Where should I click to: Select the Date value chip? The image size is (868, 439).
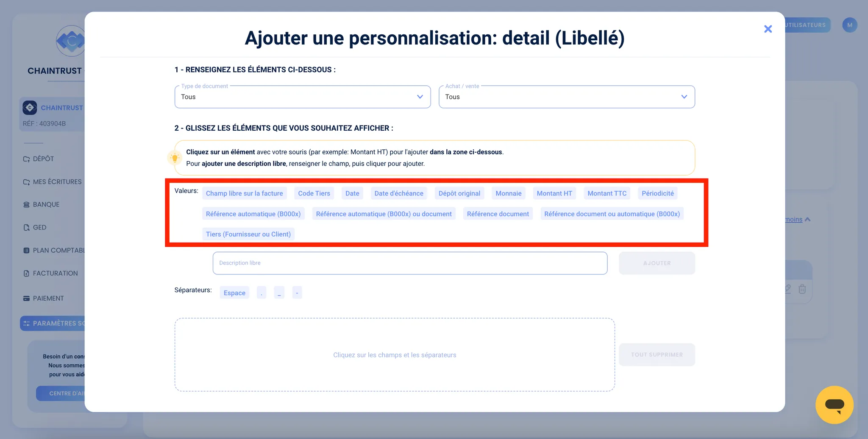coord(352,193)
